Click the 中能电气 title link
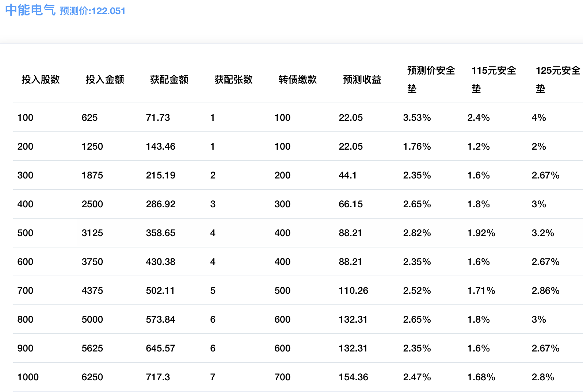The image size is (583, 392). (30, 10)
